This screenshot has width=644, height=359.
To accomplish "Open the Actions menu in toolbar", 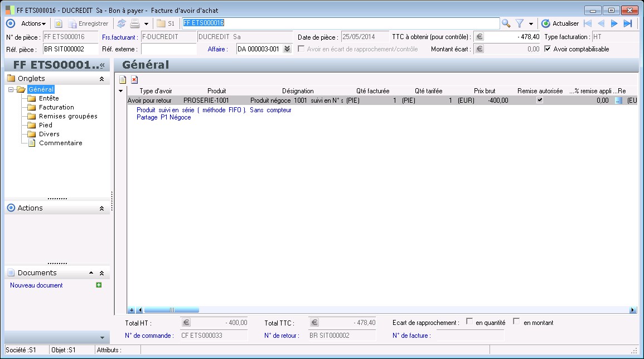I will tap(33, 23).
